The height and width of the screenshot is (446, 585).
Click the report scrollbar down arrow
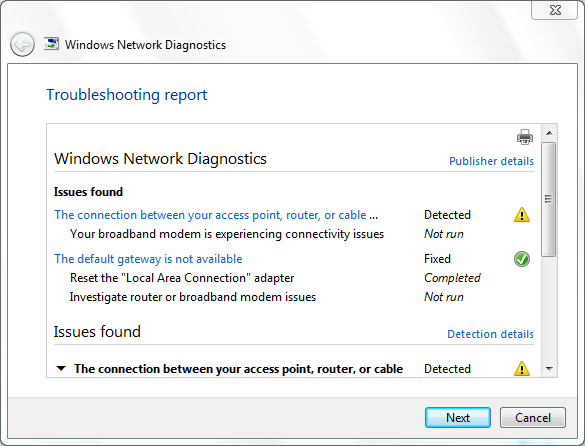coord(549,369)
